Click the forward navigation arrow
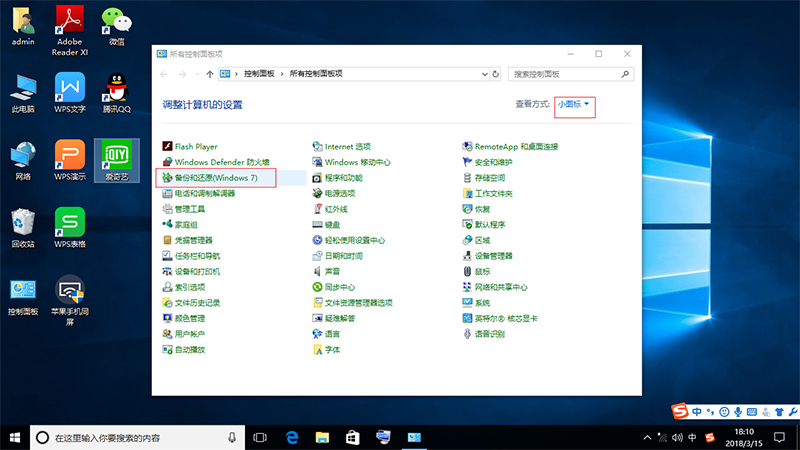800x450 pixels. (x=182, y=74)
